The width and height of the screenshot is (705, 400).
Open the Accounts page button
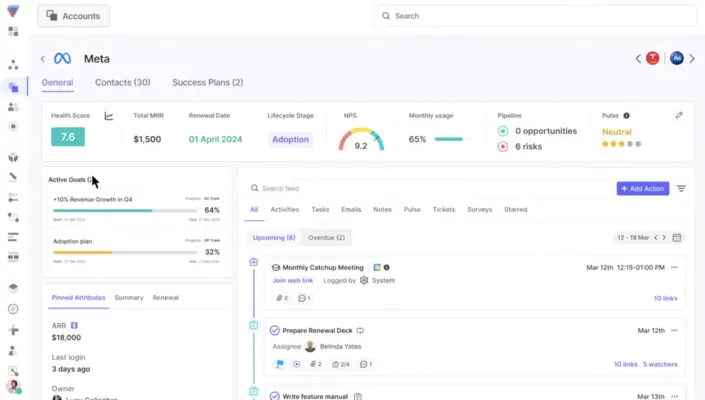[x=73, y=16]
